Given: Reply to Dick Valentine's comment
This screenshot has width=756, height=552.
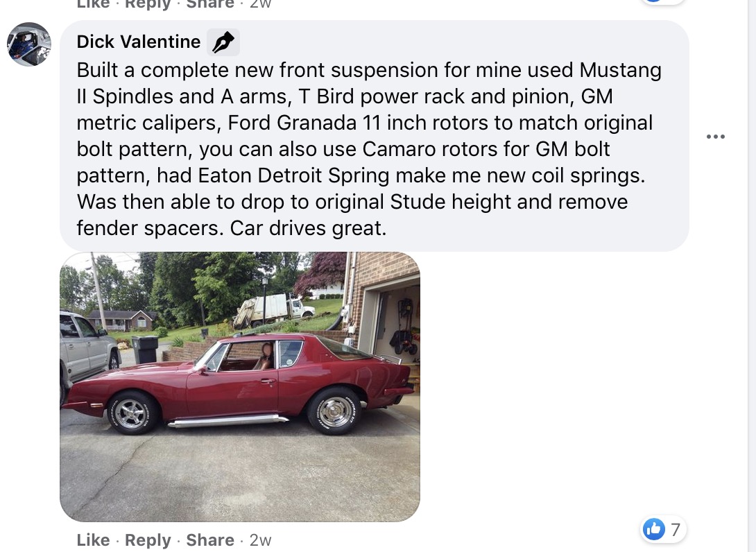Looking at the screenshot, I should [148, 540].
